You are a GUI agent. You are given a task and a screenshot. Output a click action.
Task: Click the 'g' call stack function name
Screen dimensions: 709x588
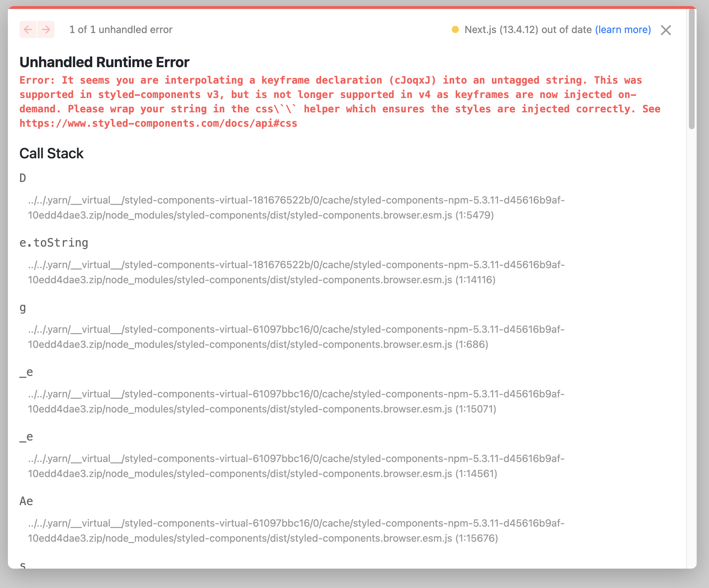23,308
